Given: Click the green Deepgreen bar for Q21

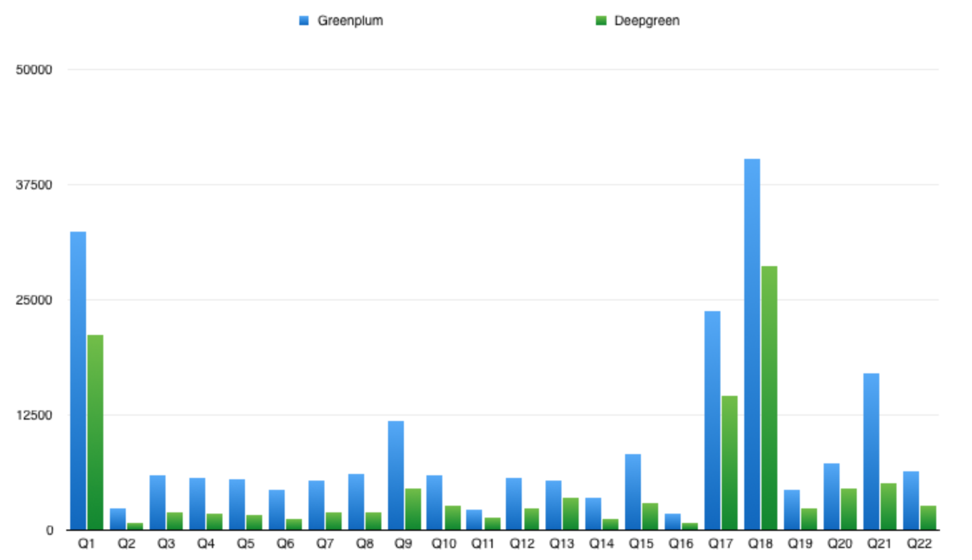Looking at the screenshot, I should point(889,506).
